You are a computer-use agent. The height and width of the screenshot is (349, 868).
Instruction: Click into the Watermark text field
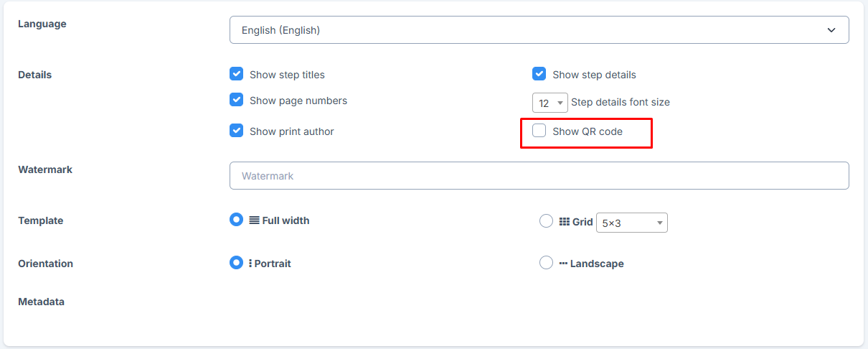point(539,176)
